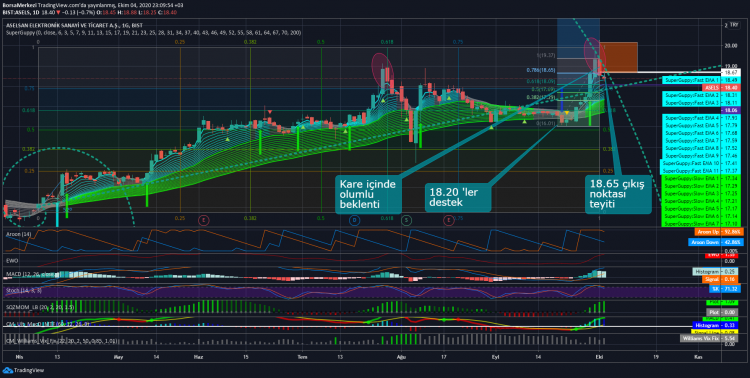Click the 0(16.01) Fibonacci level label
The image size is (750, 378).
(546, 123)
